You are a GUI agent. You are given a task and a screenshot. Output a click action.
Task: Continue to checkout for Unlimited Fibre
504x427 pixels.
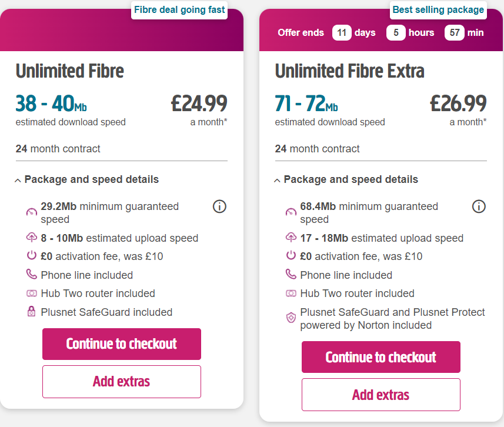click(121, 344)
